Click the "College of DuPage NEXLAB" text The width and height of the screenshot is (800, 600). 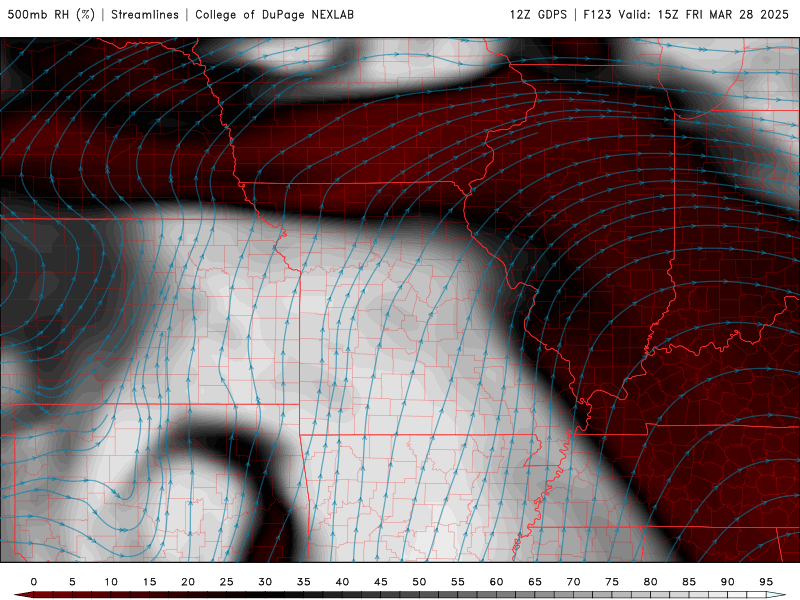click(274, 15)
